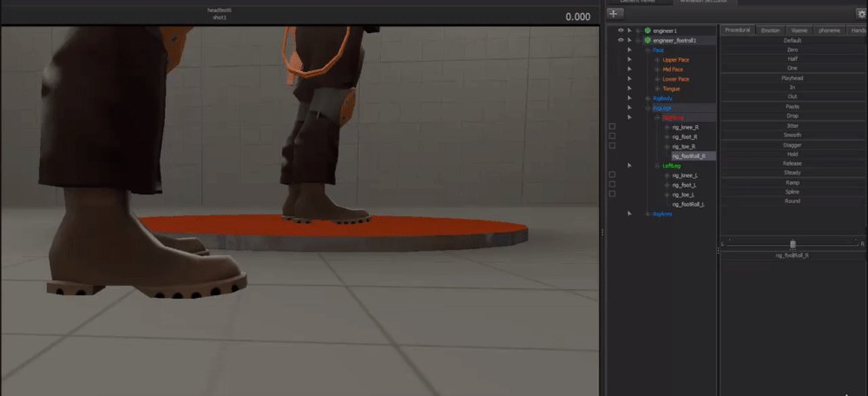Open the gear settings icon
The image size is (868, 396).
point(861,14)
